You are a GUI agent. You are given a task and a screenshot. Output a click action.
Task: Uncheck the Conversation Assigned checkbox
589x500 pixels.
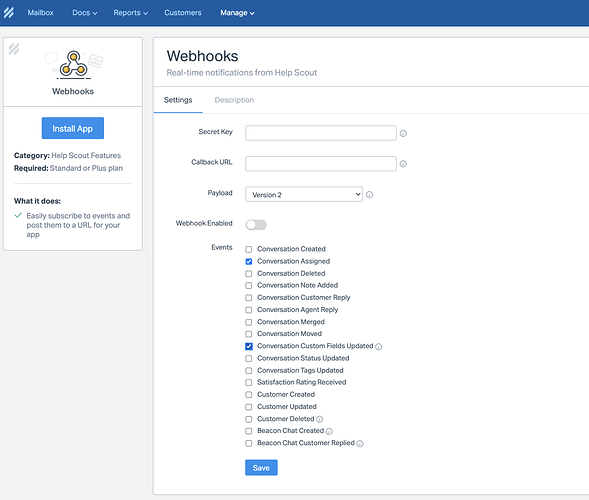click(x=249, y=261)
